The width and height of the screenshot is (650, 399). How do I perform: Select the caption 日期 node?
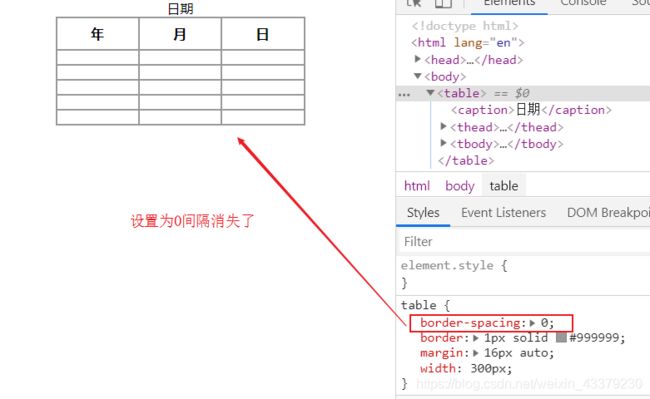[x=531, y=110]
